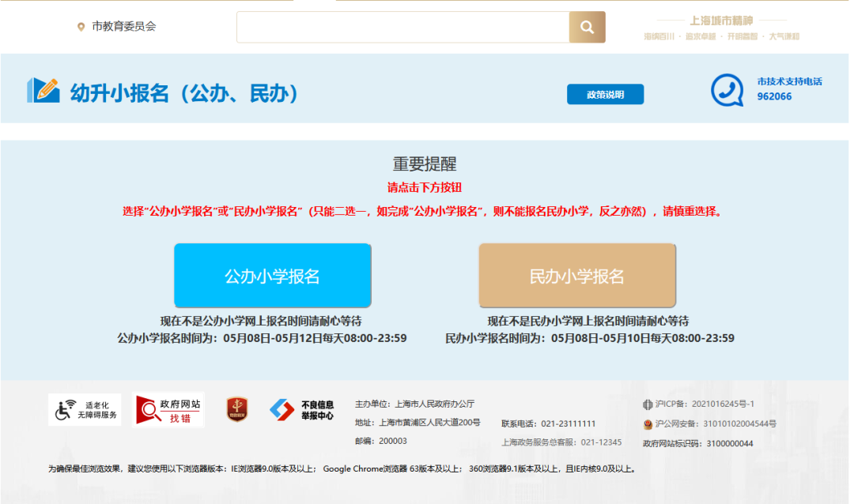Image resolution: width=854 pixels, height=504 pixels.
Task: Click 上海政务服务总客服：021-12345 text
Action: click(561, 442)
